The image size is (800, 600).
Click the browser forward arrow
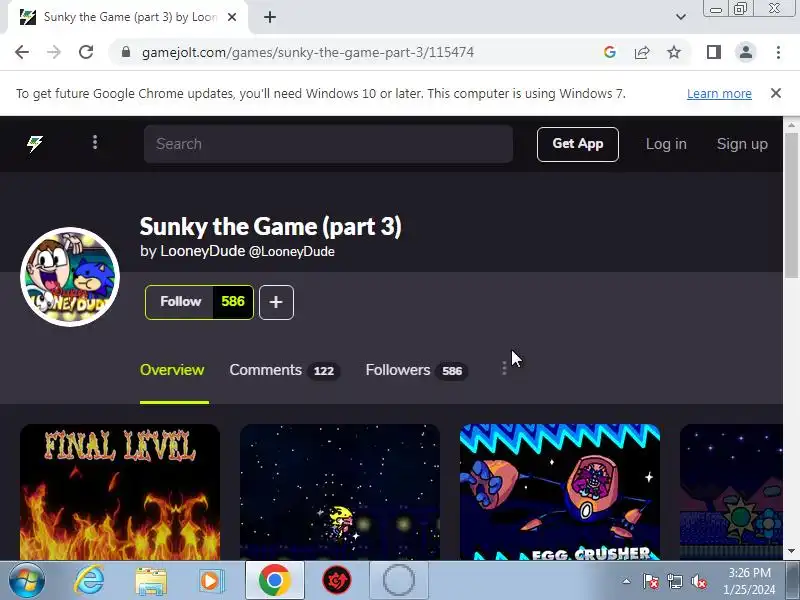[x=54, y=52]
